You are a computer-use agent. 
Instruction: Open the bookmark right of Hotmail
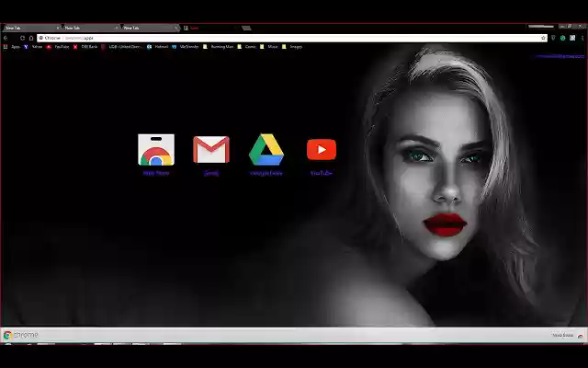tap(186, 47)
